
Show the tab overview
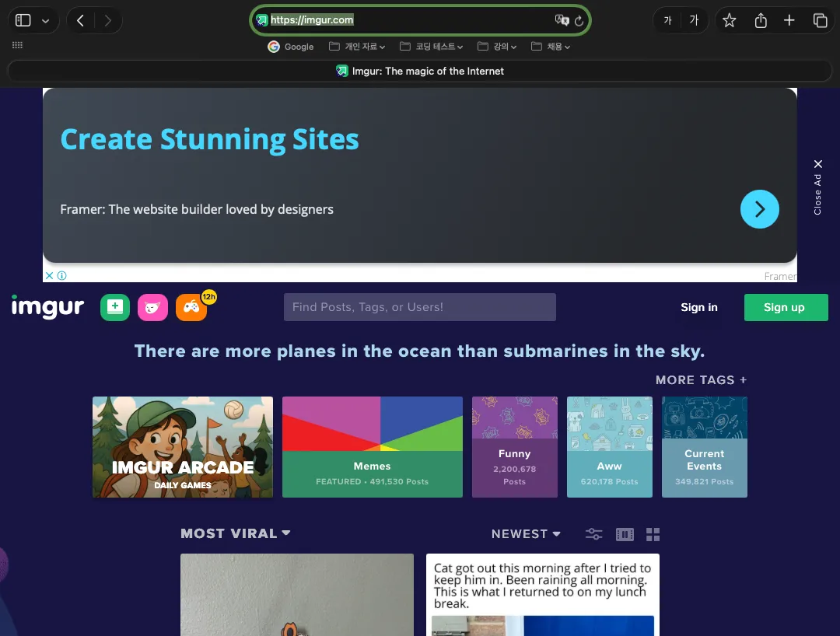[821, 20]
